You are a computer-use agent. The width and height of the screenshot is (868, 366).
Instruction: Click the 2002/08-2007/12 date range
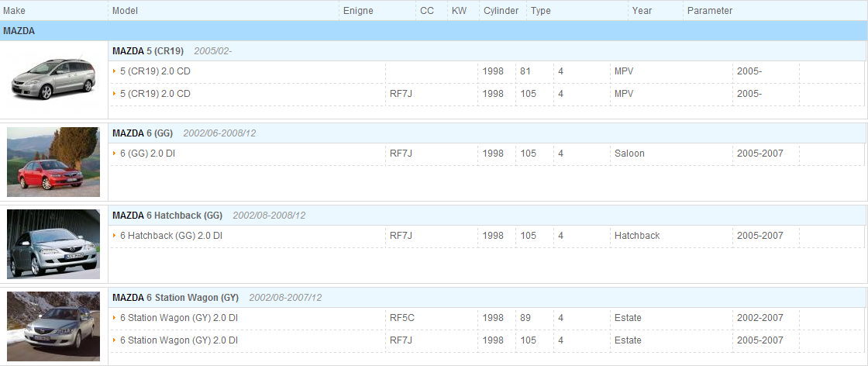(285, 297)
